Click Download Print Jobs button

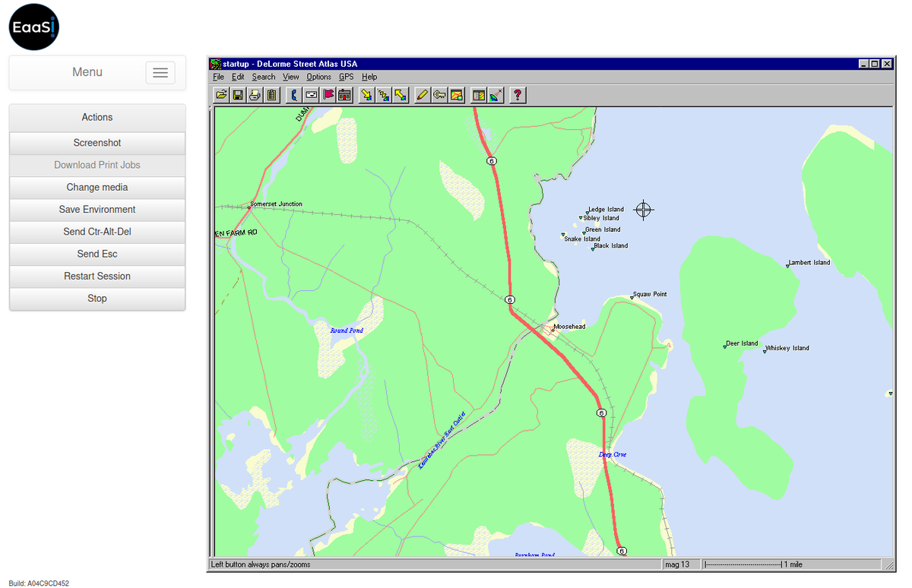click(97, 165)
